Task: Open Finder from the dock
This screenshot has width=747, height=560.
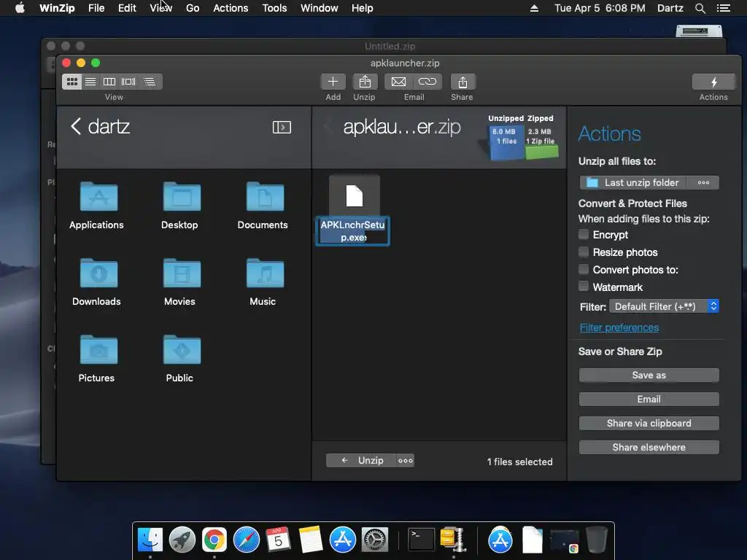Action: pyautogui.click(x=150, y=540)
